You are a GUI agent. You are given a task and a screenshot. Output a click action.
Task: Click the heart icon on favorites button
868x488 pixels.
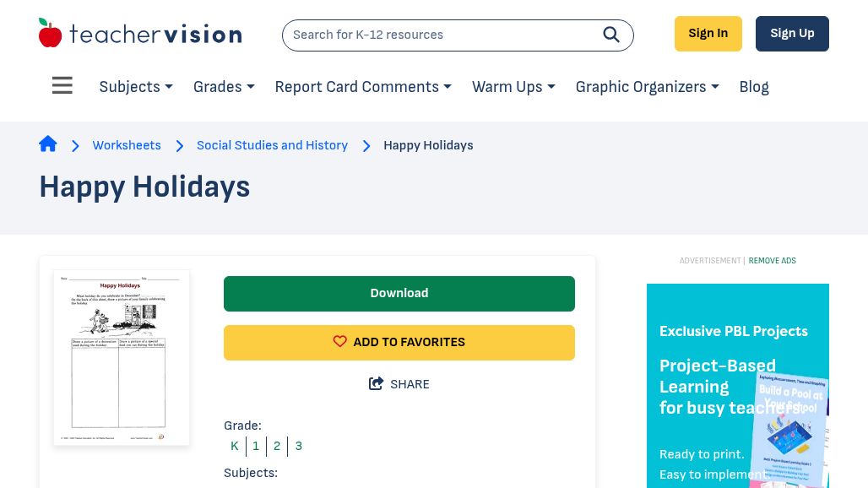click(340, 342)
